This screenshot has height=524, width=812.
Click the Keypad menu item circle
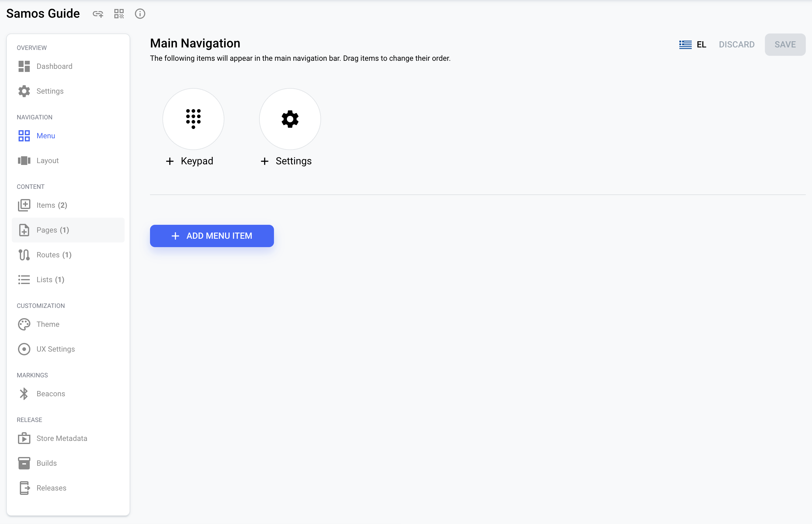[193, 119]
